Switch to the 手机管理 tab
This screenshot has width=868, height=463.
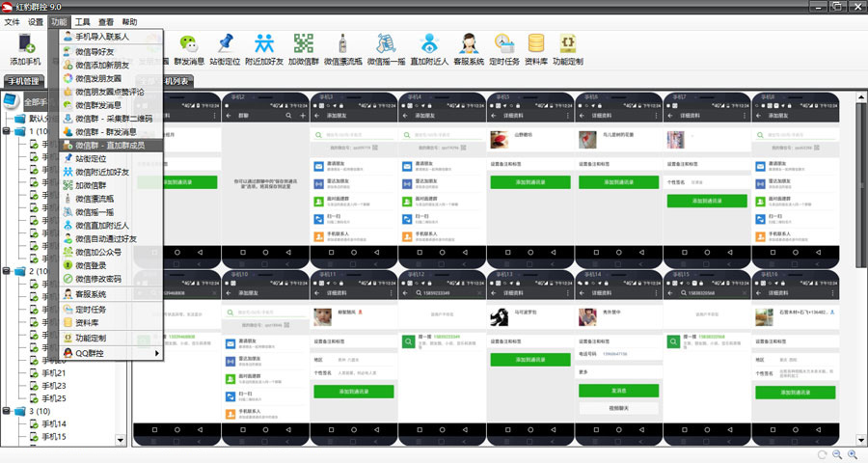[x=24, y=81]
